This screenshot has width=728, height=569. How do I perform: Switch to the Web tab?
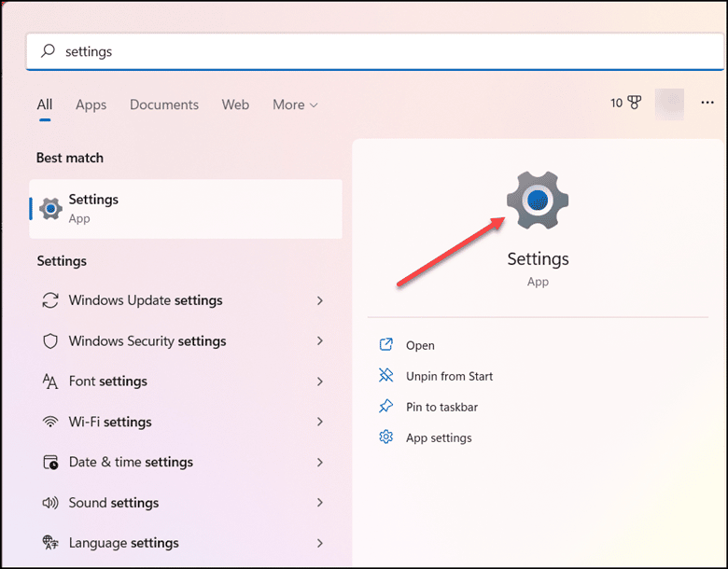pos(235,104)
